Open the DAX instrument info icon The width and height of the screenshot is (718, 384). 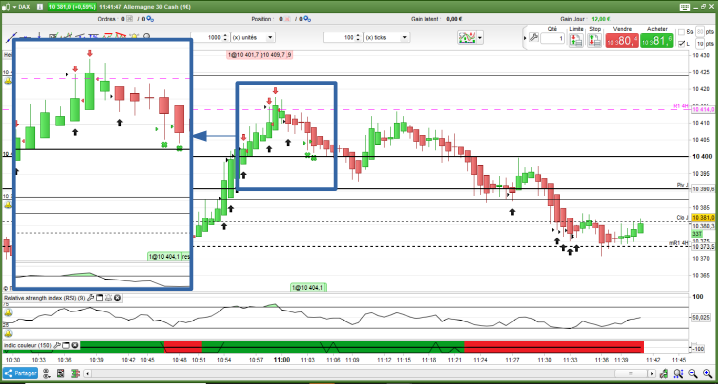[40, 6]
